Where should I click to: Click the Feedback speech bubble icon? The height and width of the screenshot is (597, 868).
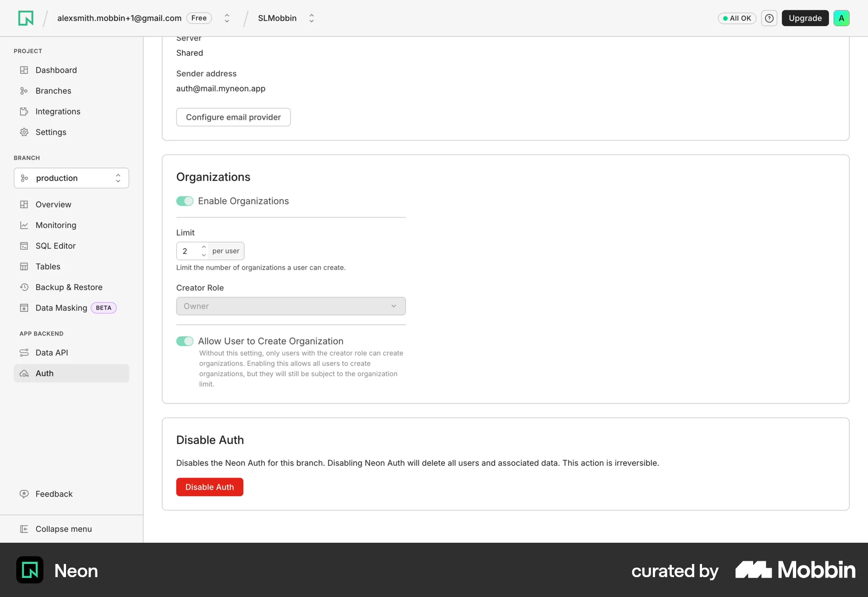pyautogui.click(x=24, y=494)
